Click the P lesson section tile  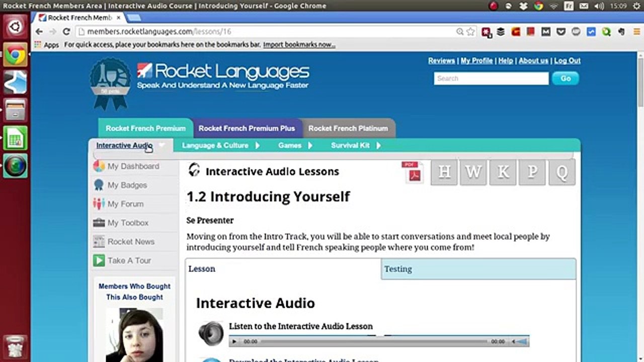tap(532, 172)
